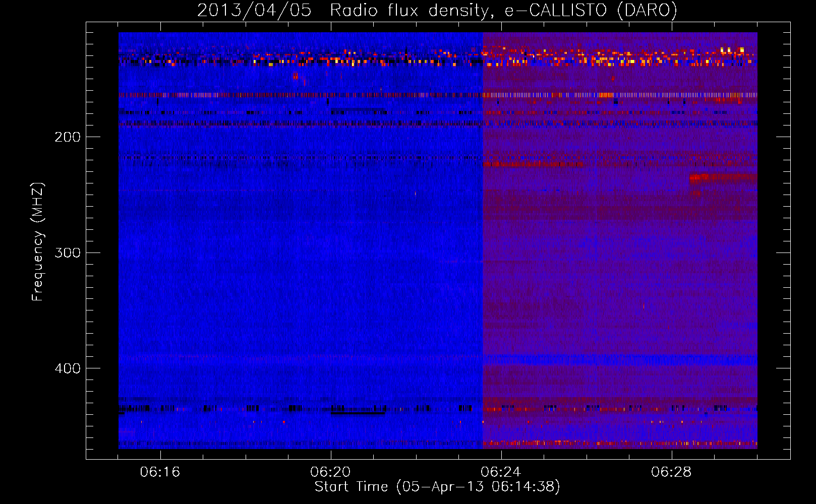Click the '200' frequency tick label
Image resolution: width=816 pixels, height=504 pixels.
[x=68, y=137]
